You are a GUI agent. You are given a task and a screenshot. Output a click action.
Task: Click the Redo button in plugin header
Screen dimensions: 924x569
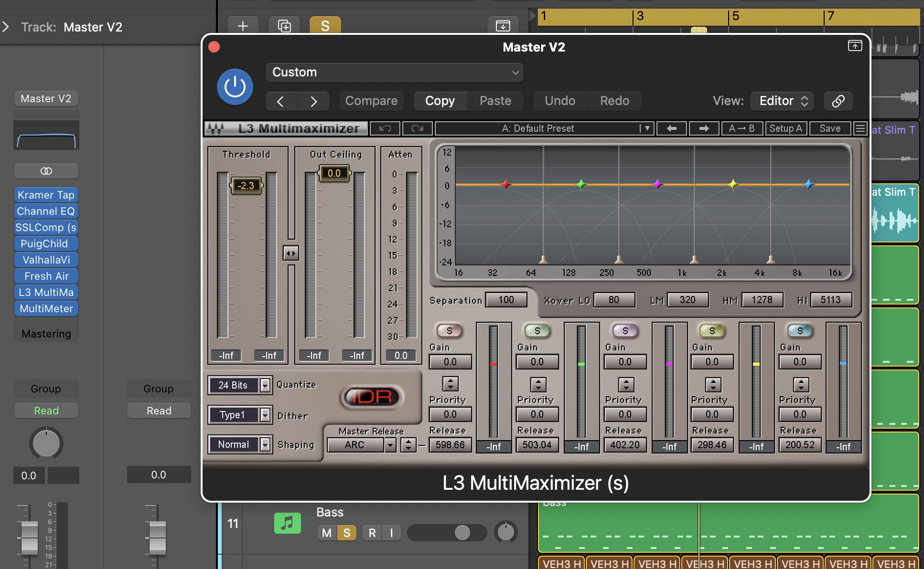click(614, 101)
